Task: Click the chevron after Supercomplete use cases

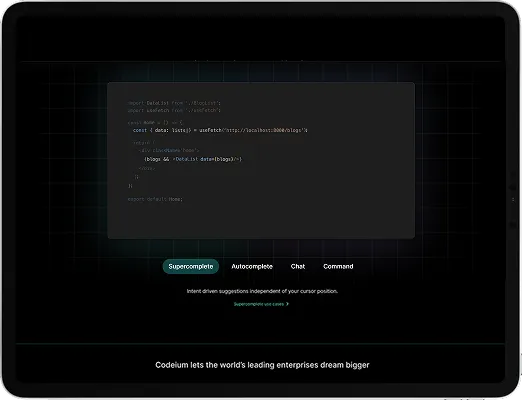Action: point(287,304)
